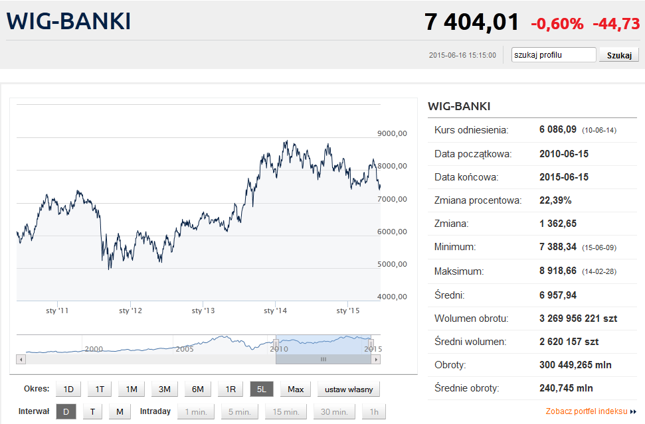The height and width of the screenshot is (424, 645).
Task: Show the Max period range
Action: coord(295,389)
